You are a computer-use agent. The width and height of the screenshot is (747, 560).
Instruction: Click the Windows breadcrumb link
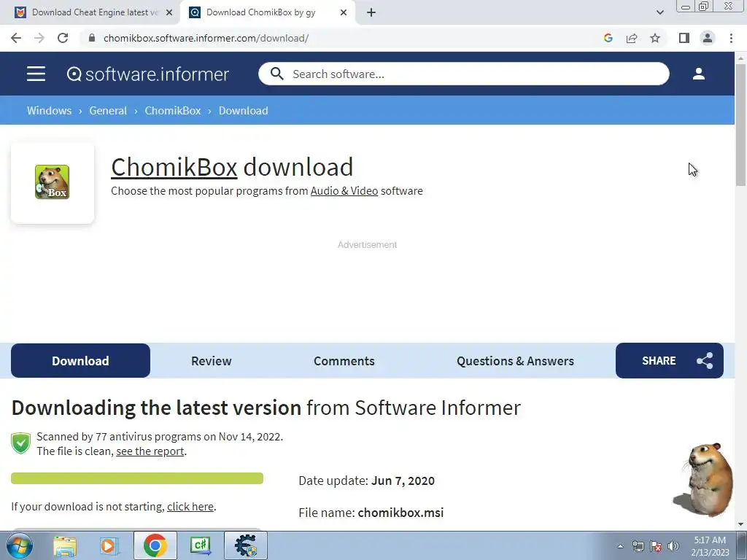[x=49, y=111]
